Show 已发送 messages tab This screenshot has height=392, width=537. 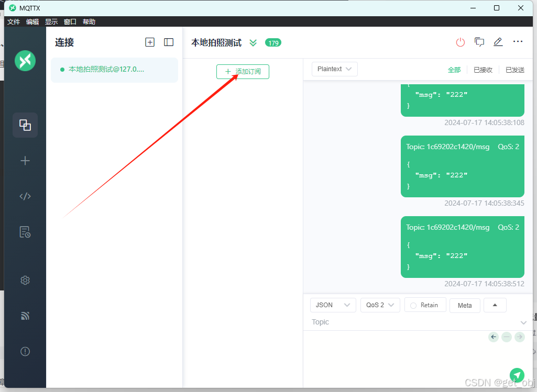tap(515, 70)
